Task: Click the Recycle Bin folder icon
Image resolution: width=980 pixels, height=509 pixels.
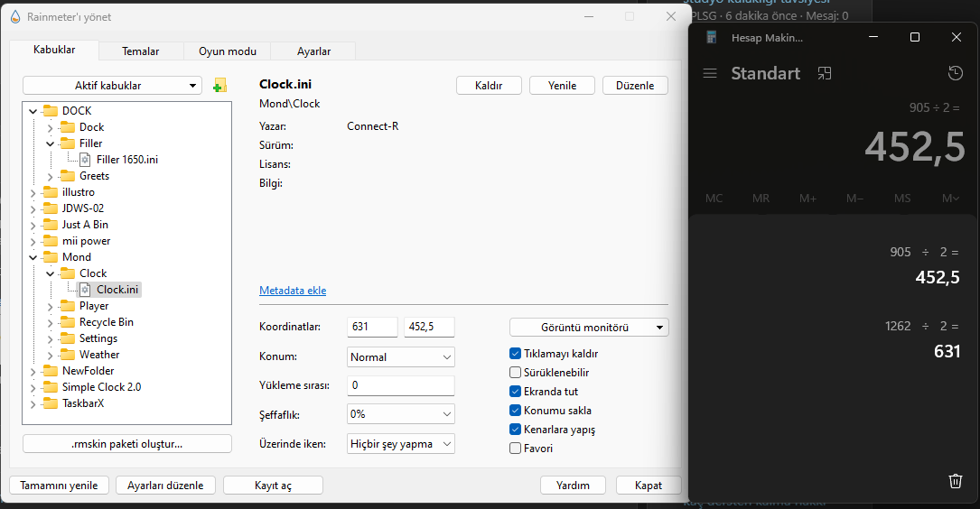Action: point(69,322)
